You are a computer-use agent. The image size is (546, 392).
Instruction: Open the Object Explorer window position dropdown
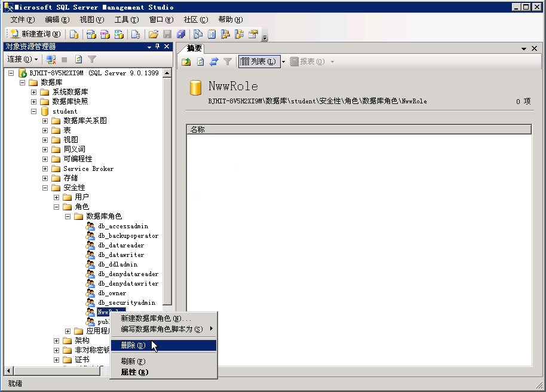pyautogui.click(x=149, y=47)
